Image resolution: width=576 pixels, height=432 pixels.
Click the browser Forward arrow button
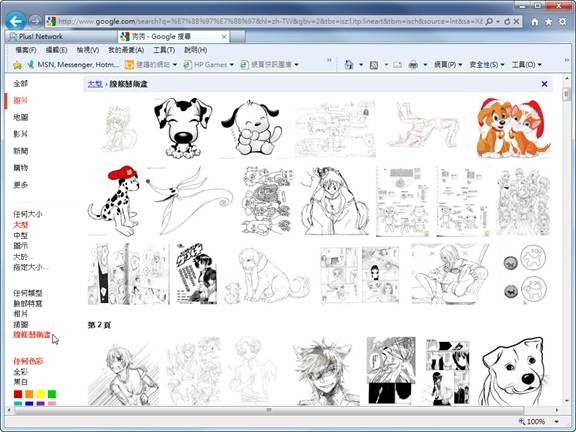pyautogui.click(x=35, y=21)
